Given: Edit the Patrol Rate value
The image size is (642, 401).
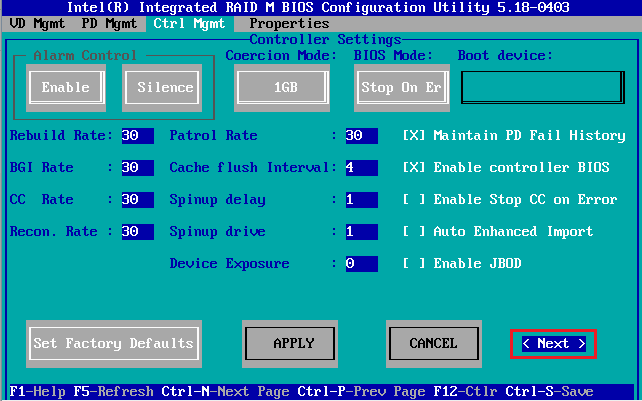Looking at the screenshot, I should pos(362,136).
